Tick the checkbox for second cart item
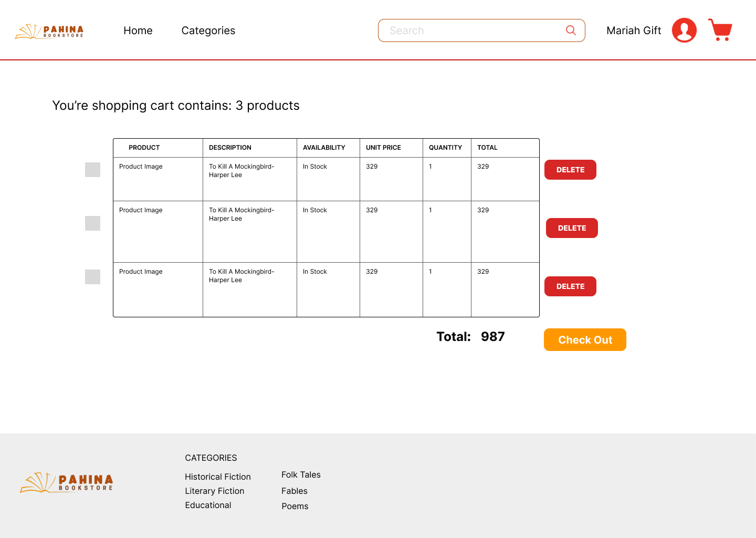 (x=92, y=223)
